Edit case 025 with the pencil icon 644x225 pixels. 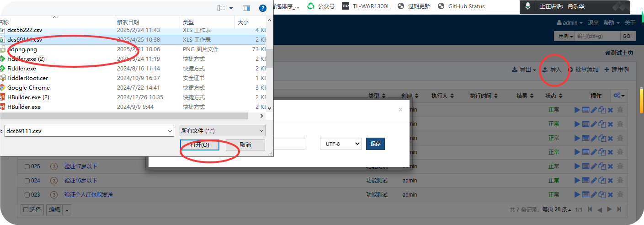click(x=594, y=166)
